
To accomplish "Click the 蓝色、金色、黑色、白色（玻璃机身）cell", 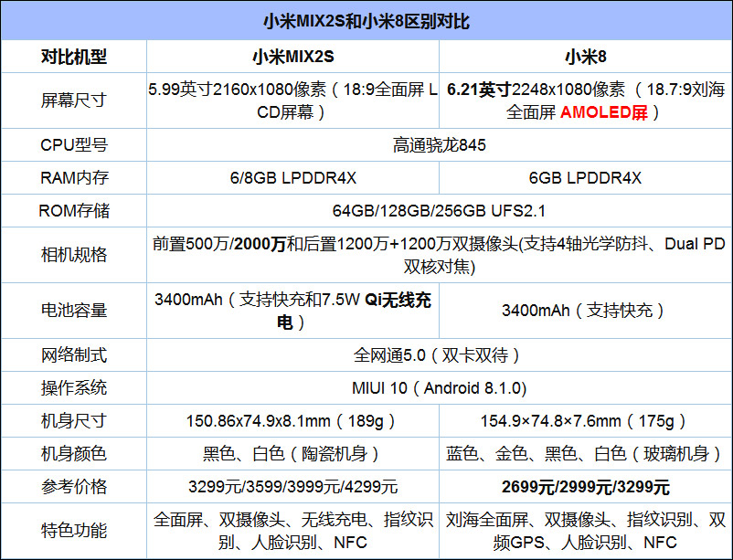I will [x=585, y=453].
